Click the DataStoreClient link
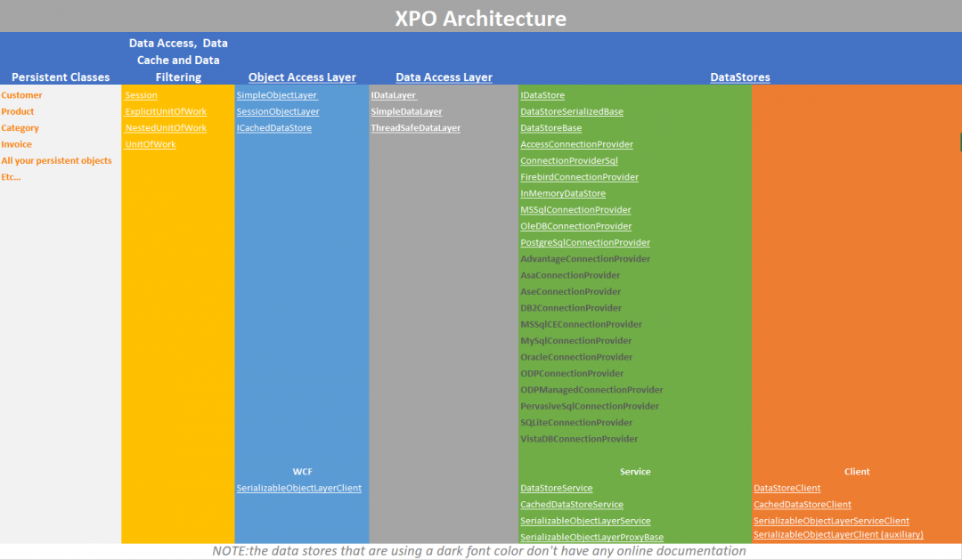This screenshot has width=962, height=560. tap(787, 487)
